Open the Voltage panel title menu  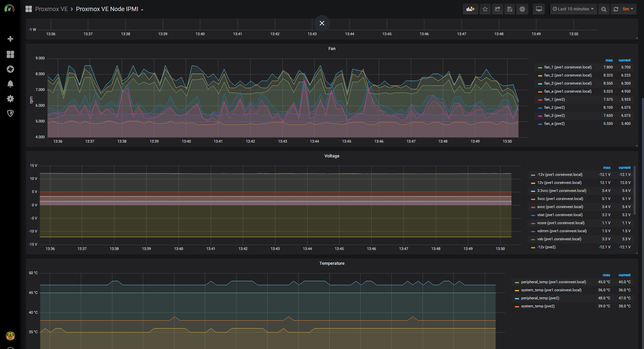tap(332, 156)
